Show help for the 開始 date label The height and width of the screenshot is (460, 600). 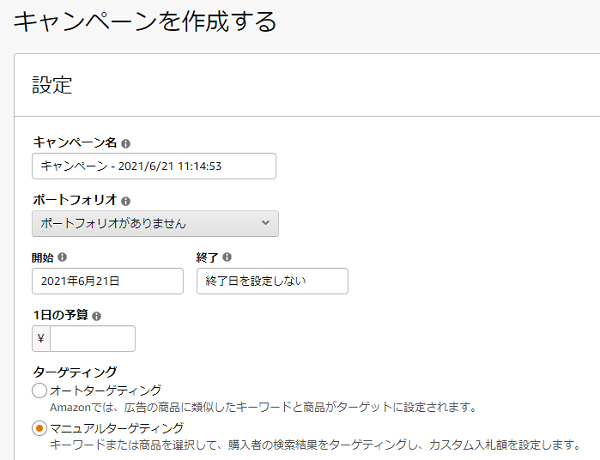pyautogui.click(x=63, y=257)
